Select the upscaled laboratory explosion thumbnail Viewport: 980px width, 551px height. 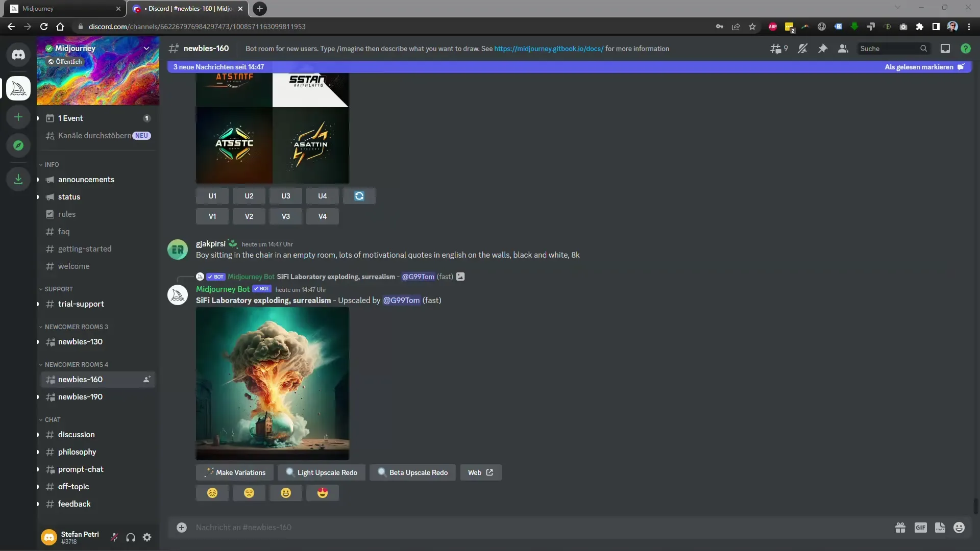tap(272, 384)
